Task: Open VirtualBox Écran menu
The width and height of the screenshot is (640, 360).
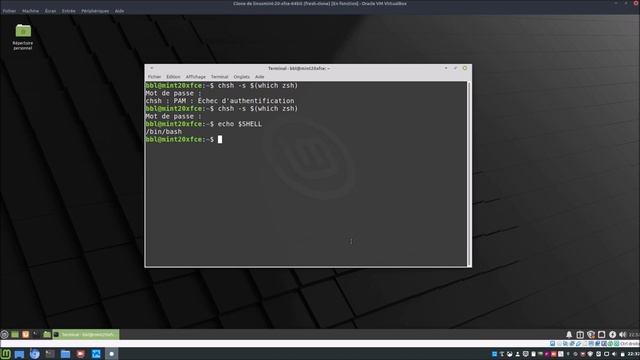Action: pyautogui.click(x=50, y=11)
